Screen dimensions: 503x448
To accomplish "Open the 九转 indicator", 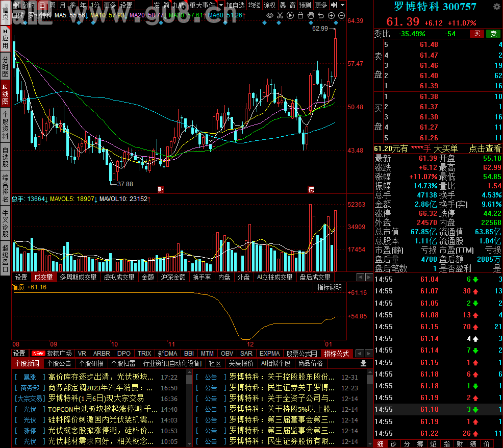I will click(179, 5).
